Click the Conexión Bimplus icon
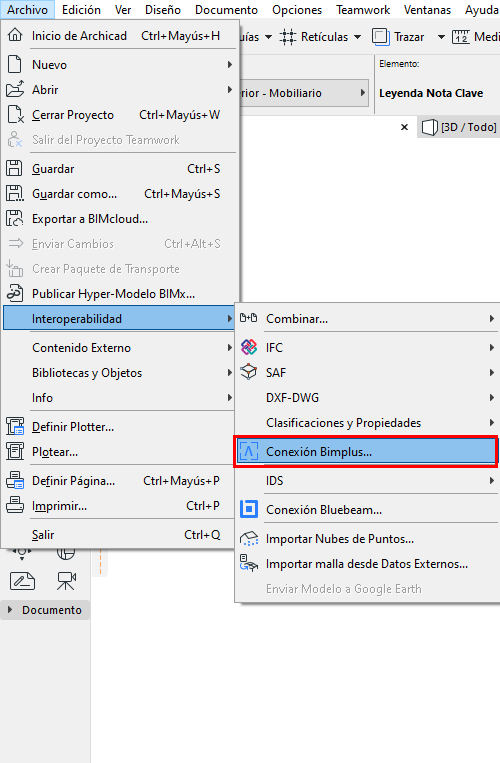Image resolution: width=500 pixels, height=763 pixels. (x=249, y=452)
